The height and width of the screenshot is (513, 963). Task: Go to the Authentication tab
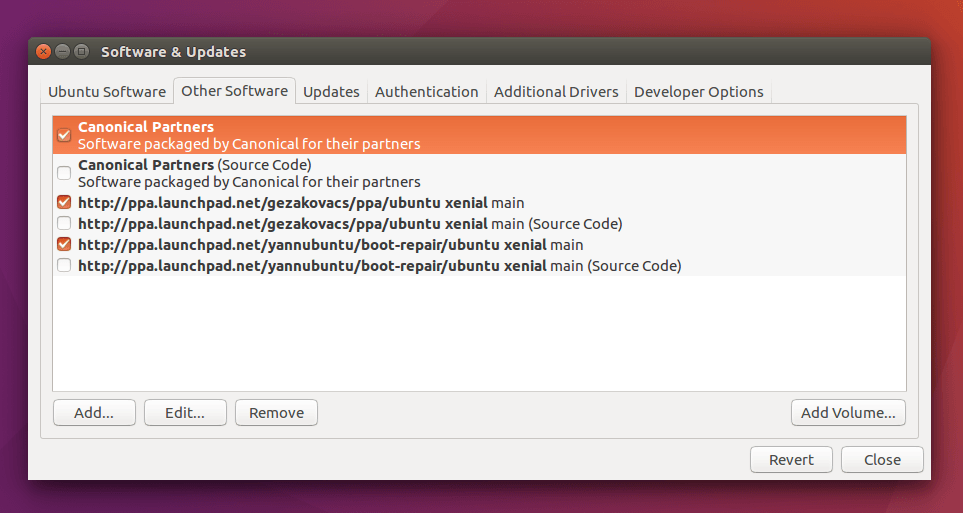pyautogui.click(x=426, y=92)
